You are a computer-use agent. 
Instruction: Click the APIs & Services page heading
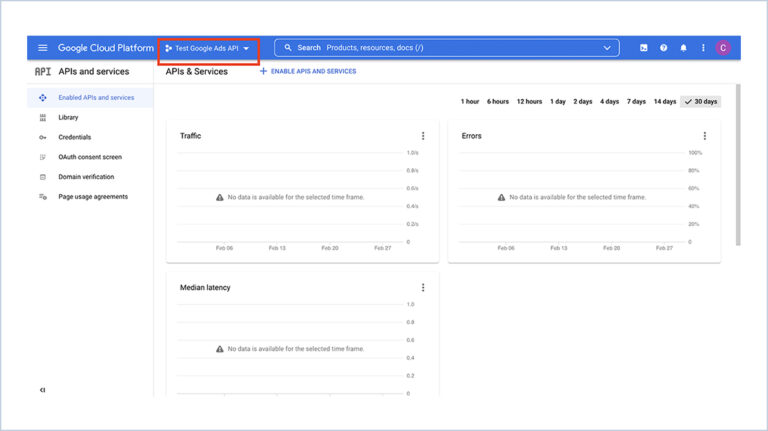[x=196, y=72]
